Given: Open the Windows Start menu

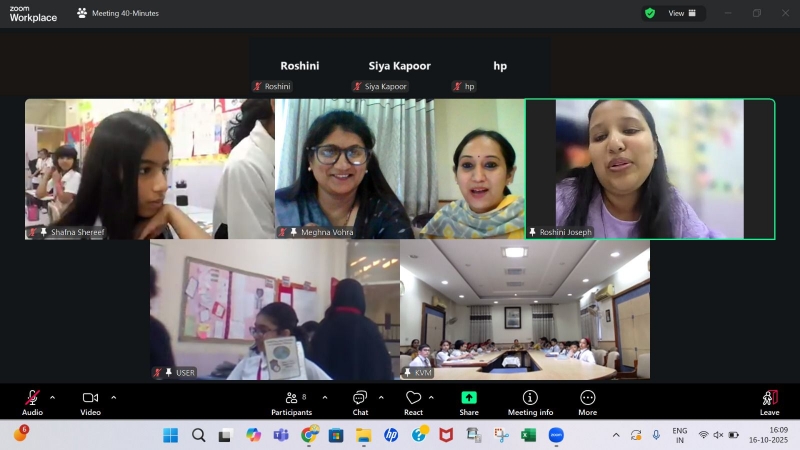Looking at the screenshot, I should [x=170, y=435].
